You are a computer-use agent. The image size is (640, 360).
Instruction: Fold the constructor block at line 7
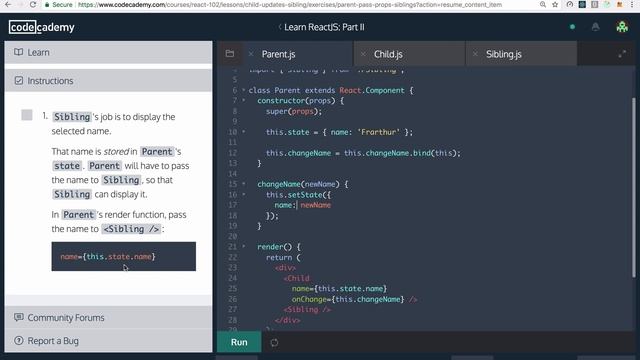coord(244,100)
